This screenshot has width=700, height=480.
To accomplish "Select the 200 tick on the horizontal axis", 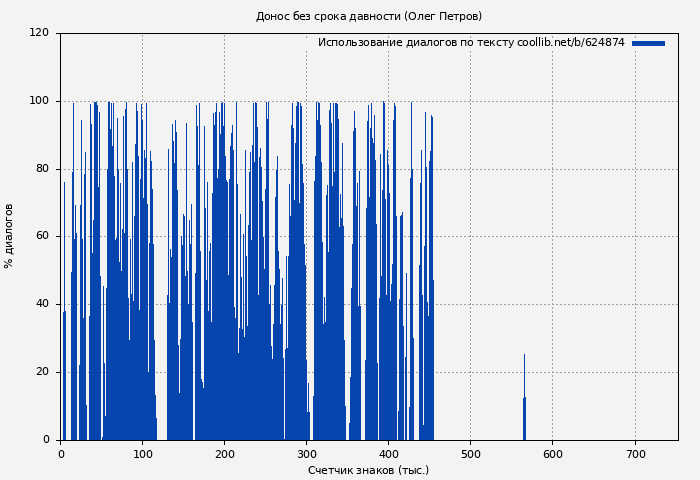I will coord(224,454).
